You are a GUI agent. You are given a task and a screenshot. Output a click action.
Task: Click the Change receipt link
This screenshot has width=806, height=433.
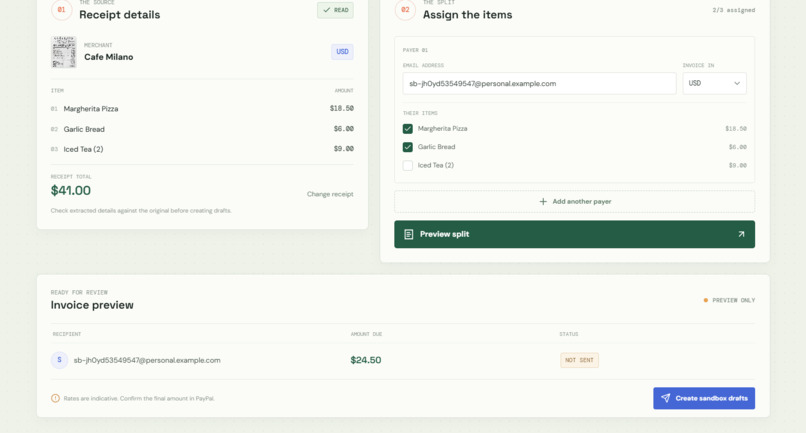[330, 194]
